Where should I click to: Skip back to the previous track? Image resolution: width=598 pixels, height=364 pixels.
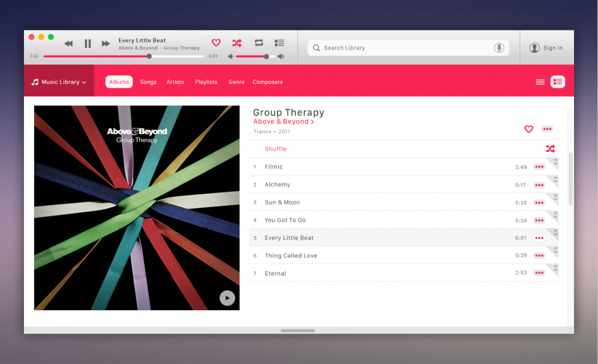click(x=68, y=44)
